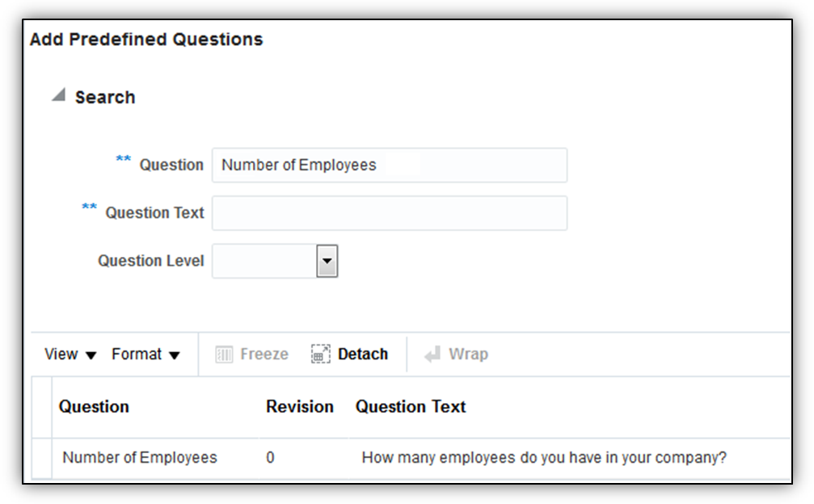Click the Question Text column header
The image size is (814, 504).
[411, 407]
